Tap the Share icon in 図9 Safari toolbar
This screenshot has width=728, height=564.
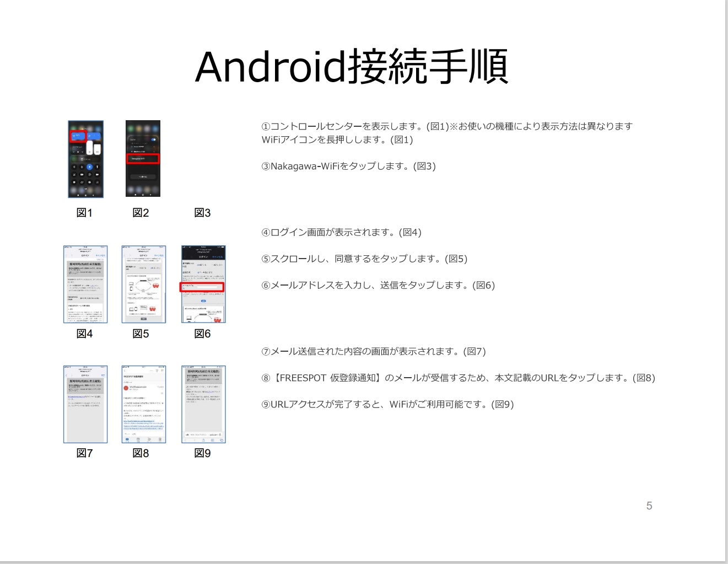pos(203,439)
